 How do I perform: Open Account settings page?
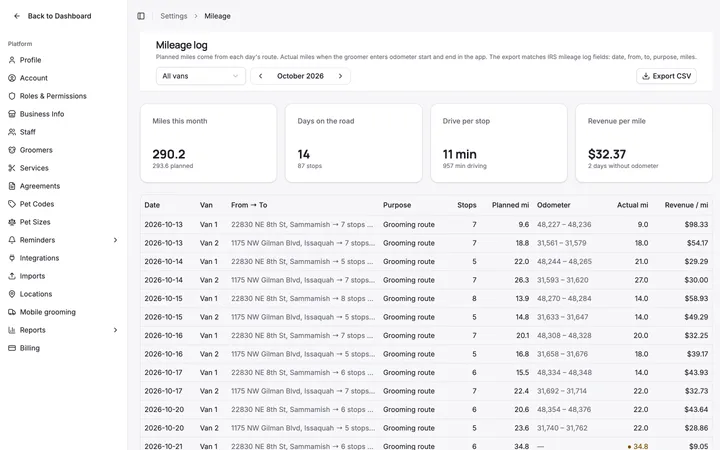tap(34, 78)
